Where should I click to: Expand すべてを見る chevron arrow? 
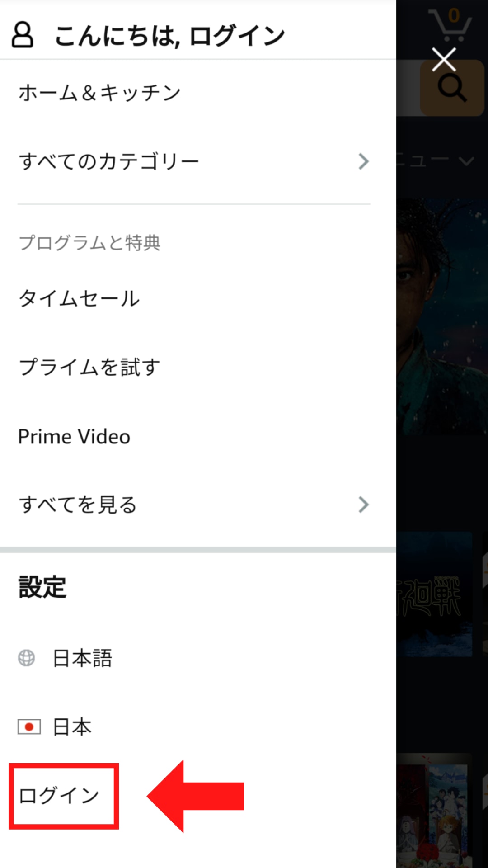364,505
